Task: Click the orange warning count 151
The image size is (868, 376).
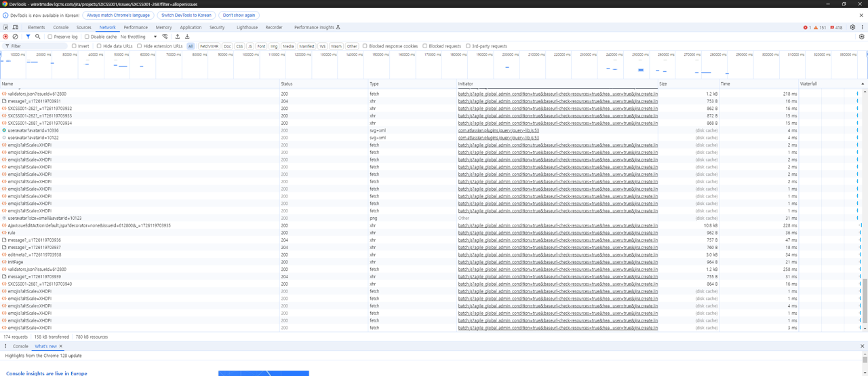Action: click(821, 28)
